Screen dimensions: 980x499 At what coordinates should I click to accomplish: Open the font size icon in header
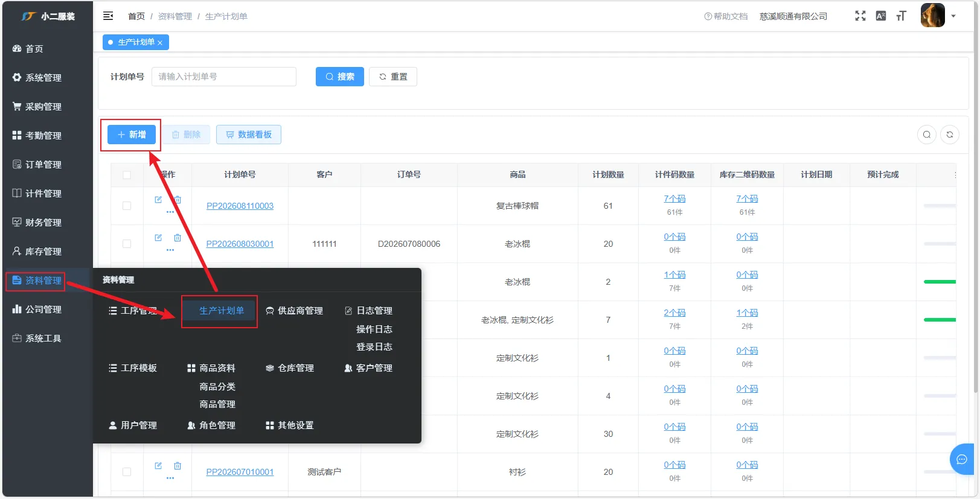coord(902,16)
